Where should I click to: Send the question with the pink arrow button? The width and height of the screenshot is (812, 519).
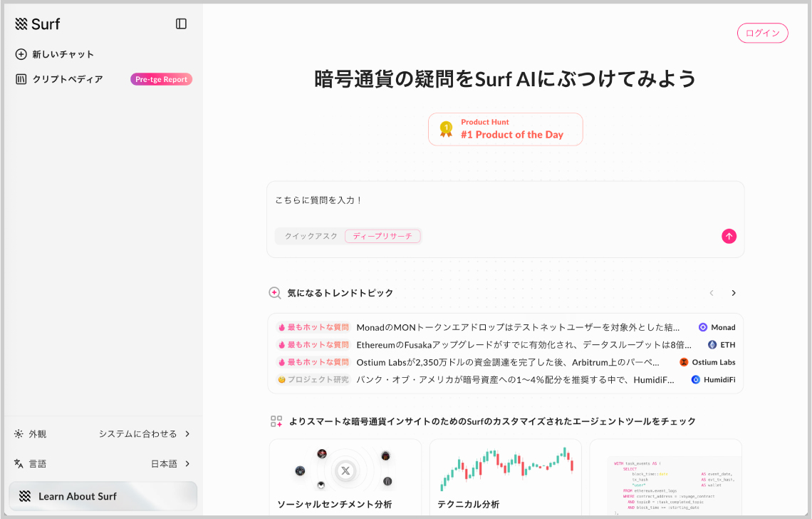click(729, 237)
